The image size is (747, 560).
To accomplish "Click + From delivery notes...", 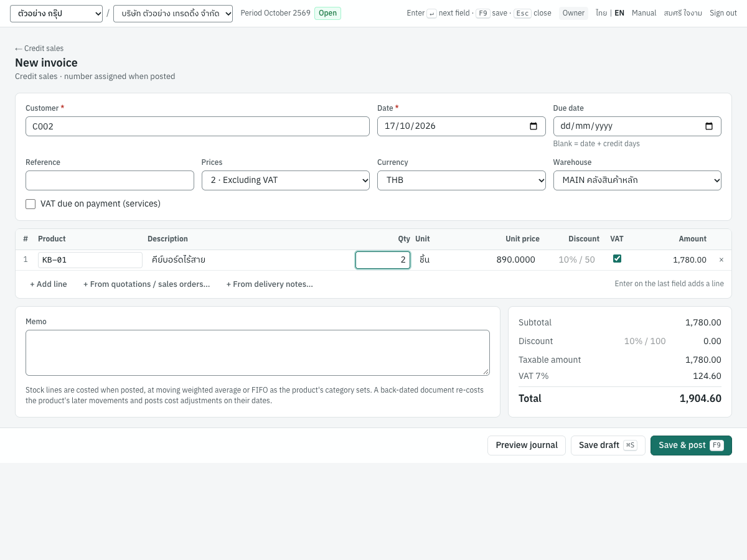I will [270, 284].
